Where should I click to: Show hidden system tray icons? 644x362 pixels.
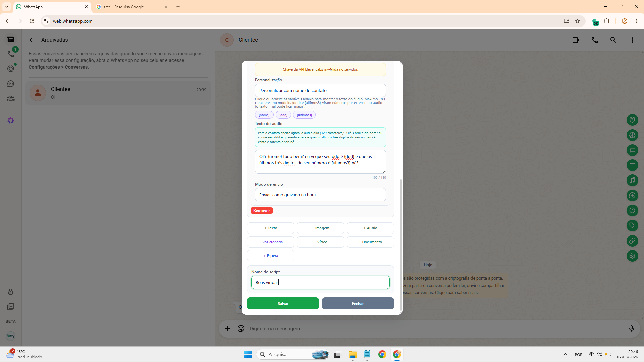coord(566,354)
